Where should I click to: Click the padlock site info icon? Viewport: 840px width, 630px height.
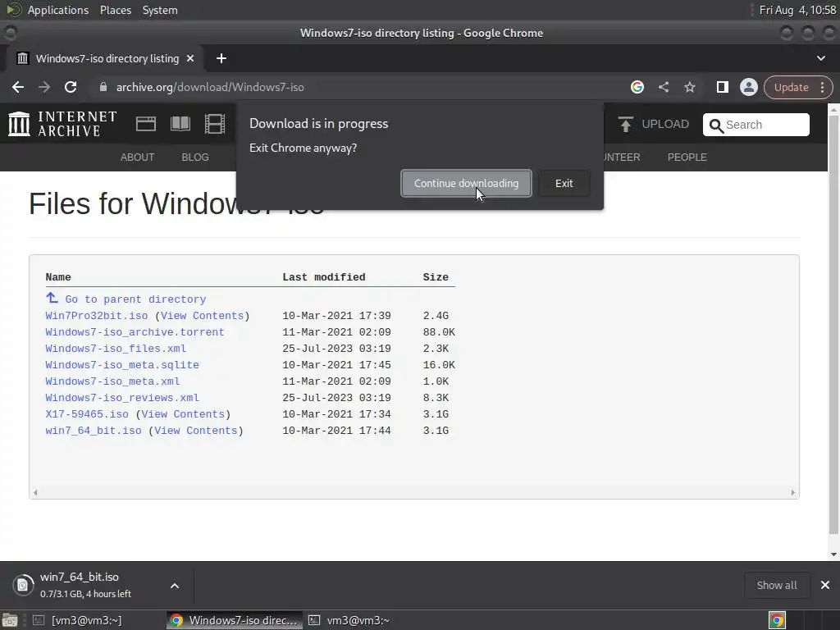[103, 87]
